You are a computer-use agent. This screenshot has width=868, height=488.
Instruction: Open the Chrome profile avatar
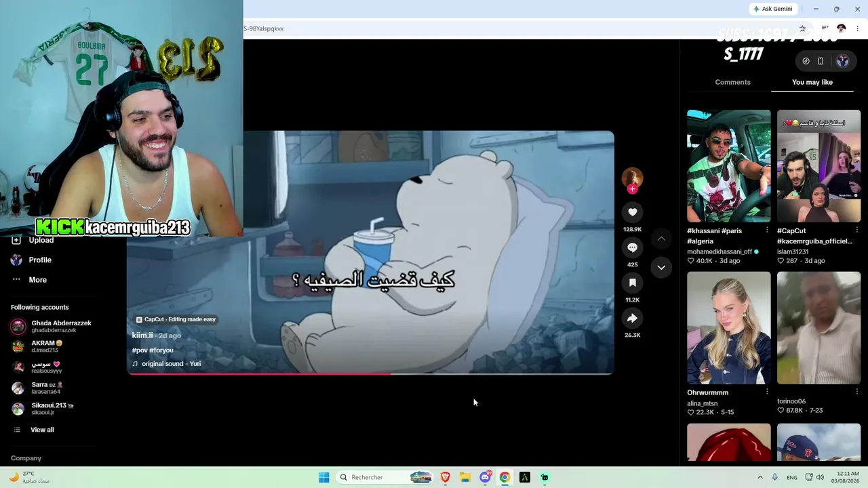pos(842,28)
